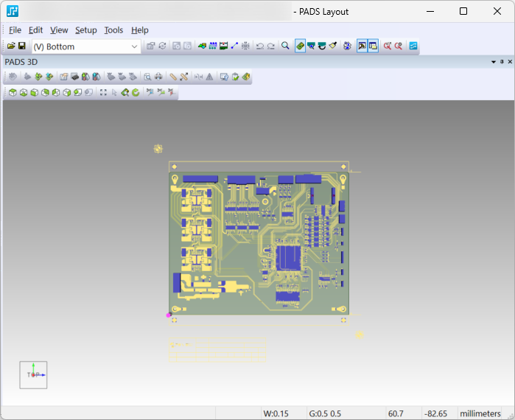Screen dimensions: 515x420
Task: Click the Y cut-plane icon
Action: point(161,93)
